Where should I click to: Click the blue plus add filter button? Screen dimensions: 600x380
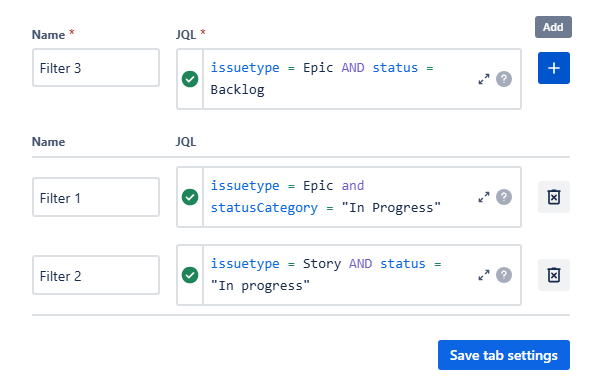click(x=553, y=68)
